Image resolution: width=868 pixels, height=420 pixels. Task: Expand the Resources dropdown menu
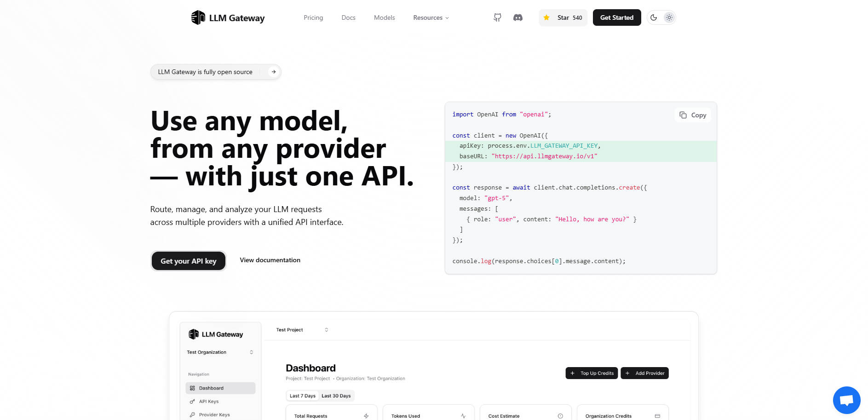pyautogui.click(x=431, y=17)
